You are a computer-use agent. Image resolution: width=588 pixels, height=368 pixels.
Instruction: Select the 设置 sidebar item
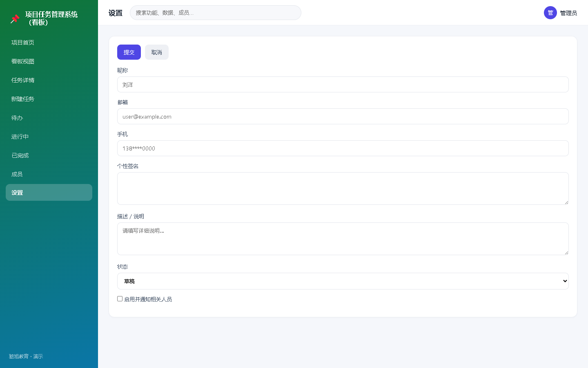pyautogui.click(x=49, y=193)
